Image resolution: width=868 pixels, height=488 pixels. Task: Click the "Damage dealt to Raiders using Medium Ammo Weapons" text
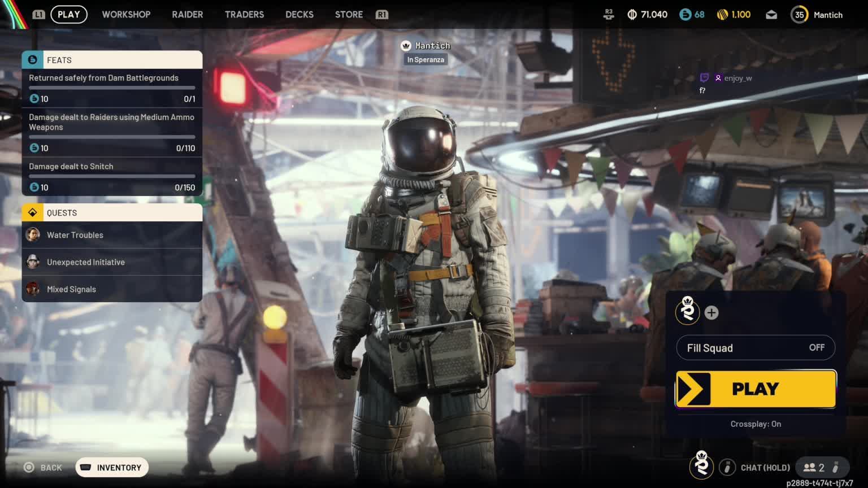pyautogui.click(x=111, y=122)
